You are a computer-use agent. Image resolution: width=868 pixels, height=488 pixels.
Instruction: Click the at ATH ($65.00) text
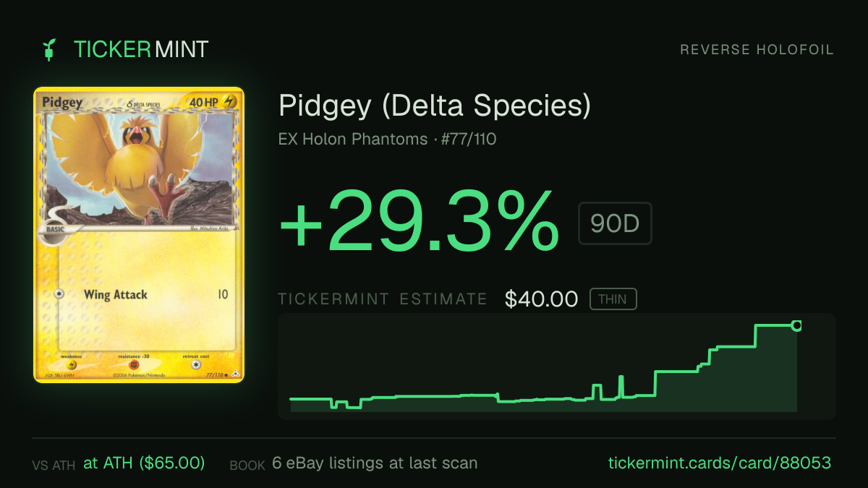pyautogui.click(x=144, y=463)
